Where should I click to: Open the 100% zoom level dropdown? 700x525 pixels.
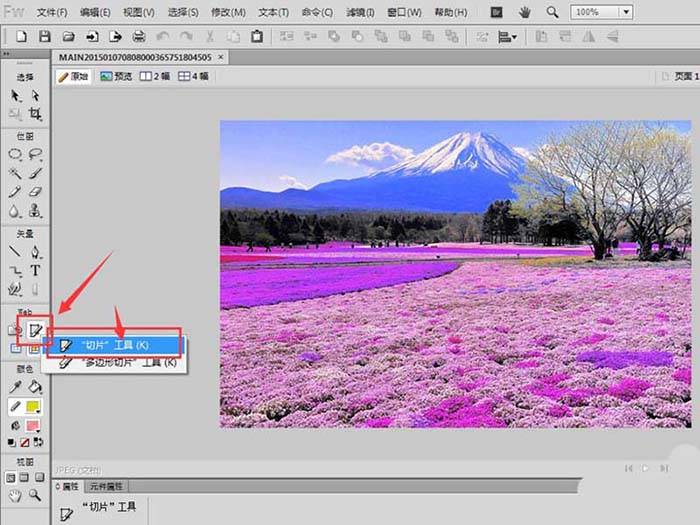(x=626, y=12)
